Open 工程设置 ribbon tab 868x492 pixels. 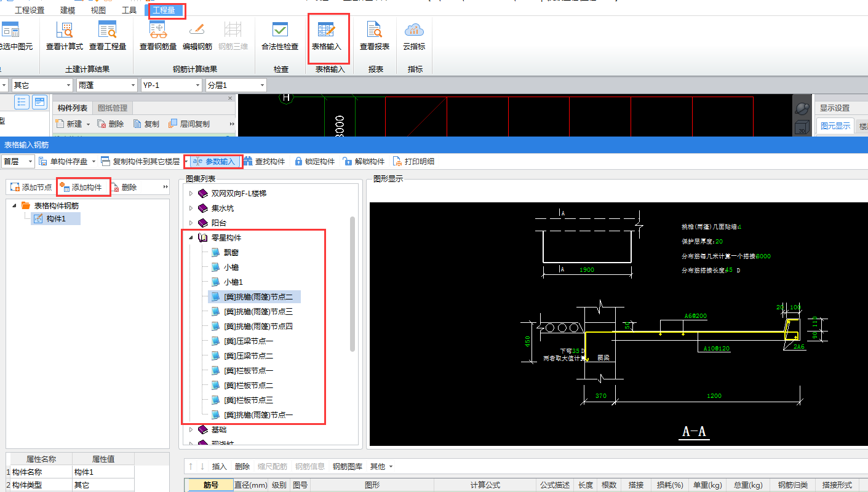30,10
